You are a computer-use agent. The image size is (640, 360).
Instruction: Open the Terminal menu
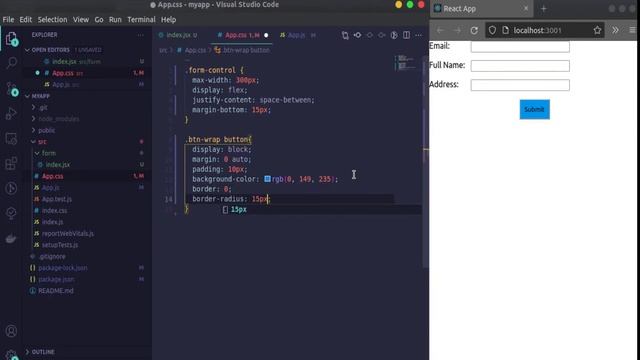pyautogui.click(x=141, y=20)
